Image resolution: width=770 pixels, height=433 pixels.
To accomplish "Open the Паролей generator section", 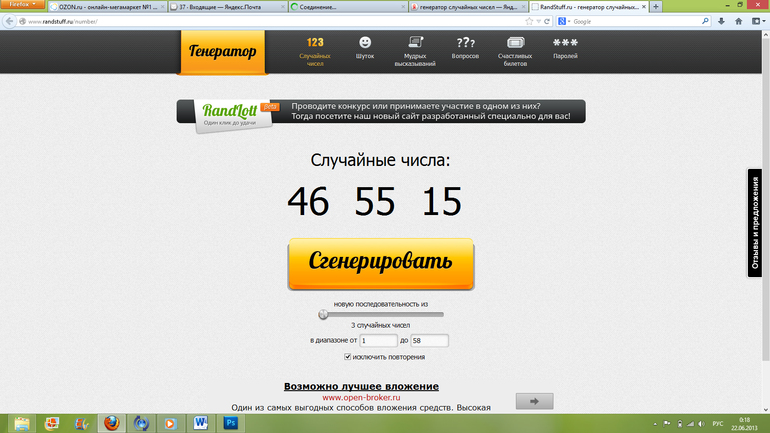I will (x=565, y=48).
